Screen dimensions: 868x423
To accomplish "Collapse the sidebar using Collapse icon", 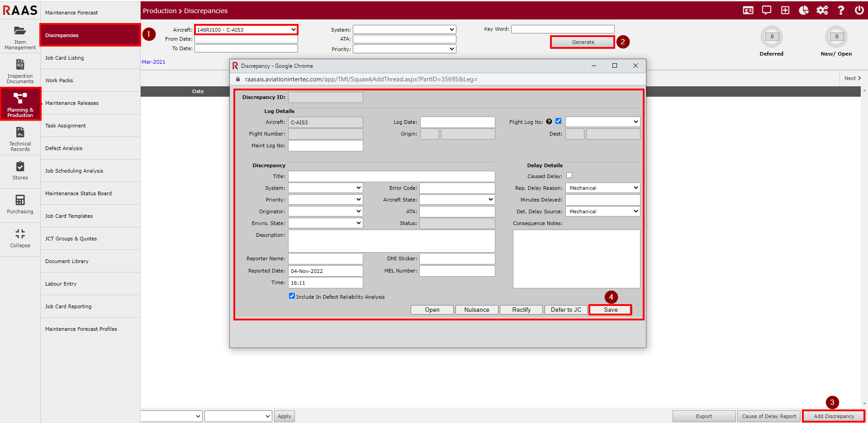I will (20, 234).
